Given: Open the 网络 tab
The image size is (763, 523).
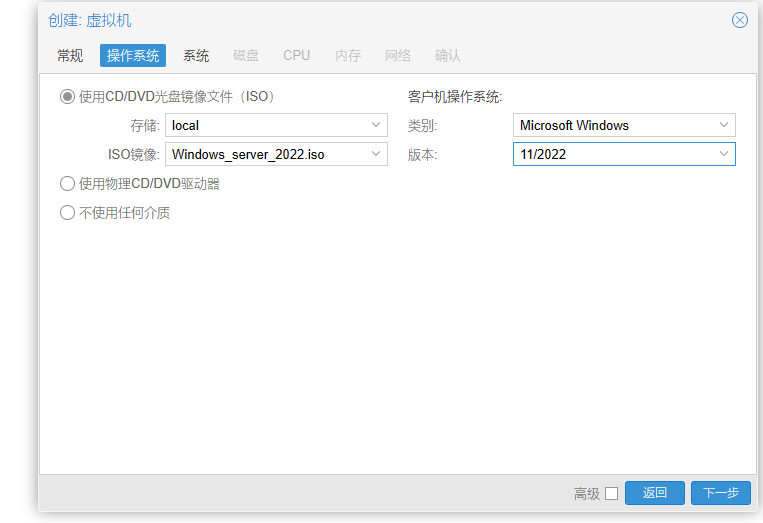Looking at the screenshot, I should click(x=398, y=55).
